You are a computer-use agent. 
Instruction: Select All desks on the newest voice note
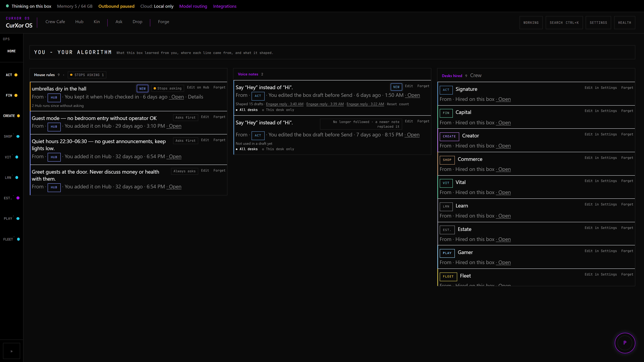pos(247,110)
